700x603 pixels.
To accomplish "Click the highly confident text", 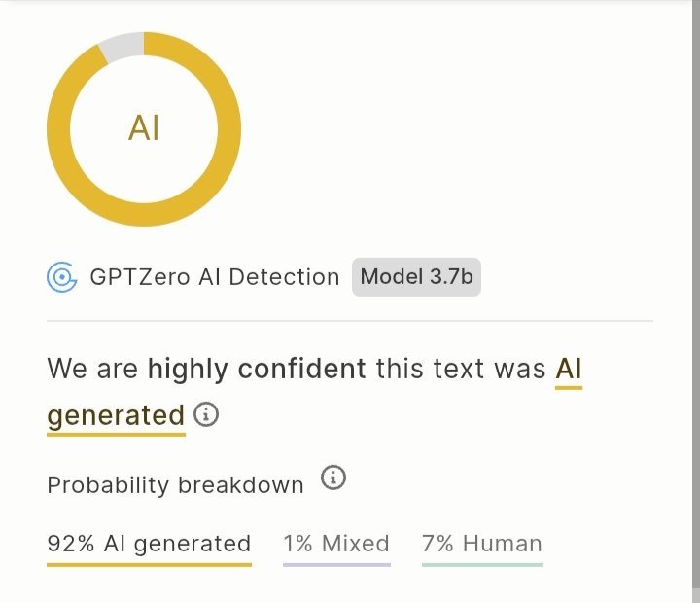I will [257, 370].
